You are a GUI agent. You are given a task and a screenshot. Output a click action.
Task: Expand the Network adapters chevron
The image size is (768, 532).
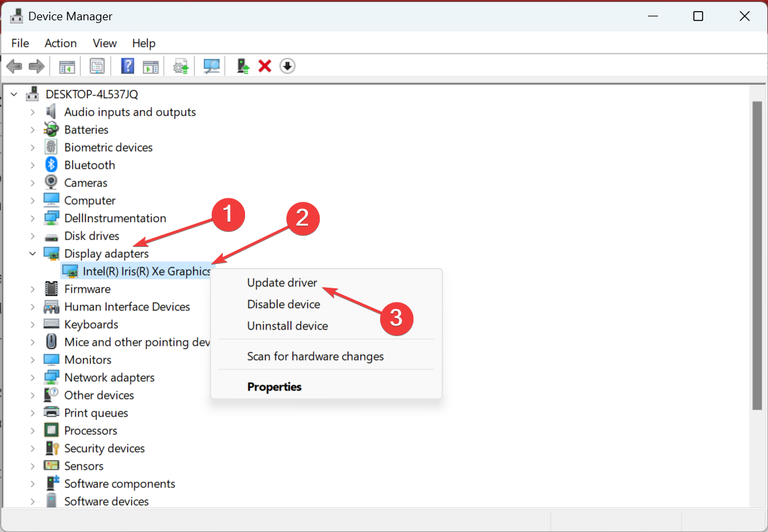[x=32, y=377]
